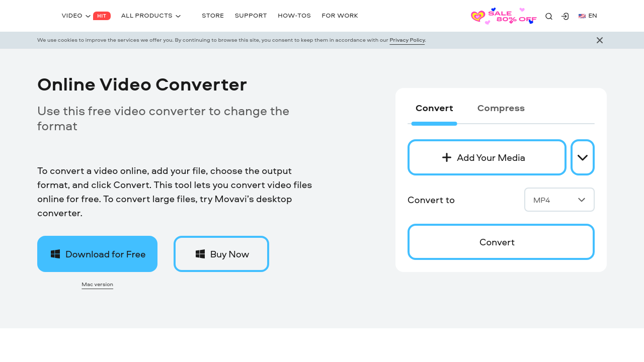Open the EN language selector

588,16
